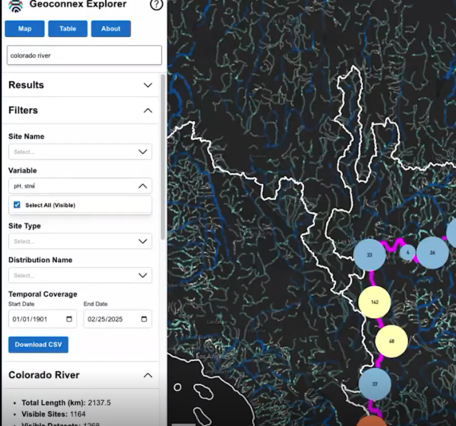This screenshot has height=426, width=456.
Task: Open the End Date calendar picker icon
Action: tap(144, 319)
